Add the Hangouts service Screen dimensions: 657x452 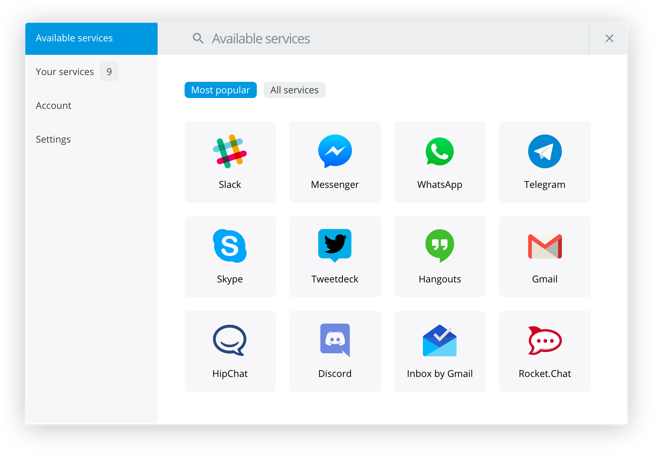click(x=440, y=257)
